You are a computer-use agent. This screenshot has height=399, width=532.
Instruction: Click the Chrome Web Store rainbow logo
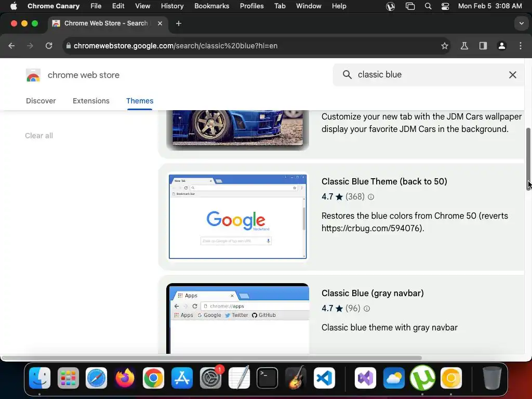(x=33, y=75)
